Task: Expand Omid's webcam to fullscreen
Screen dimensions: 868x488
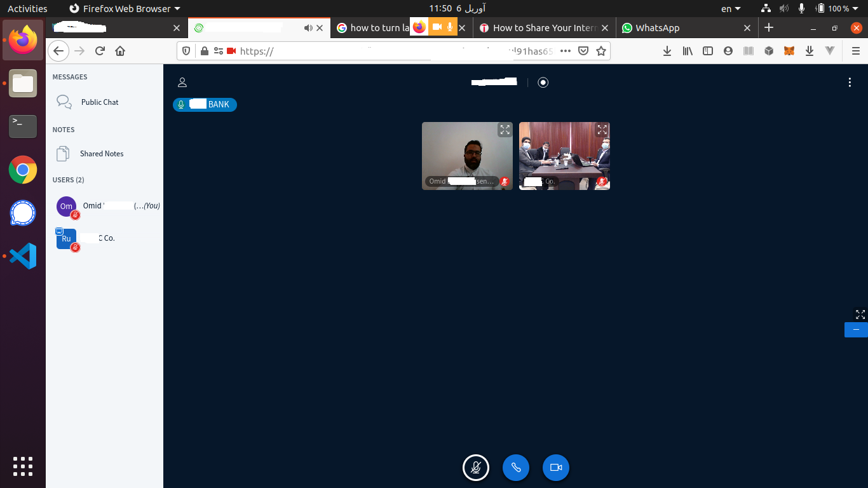Action: click(505, 130)
